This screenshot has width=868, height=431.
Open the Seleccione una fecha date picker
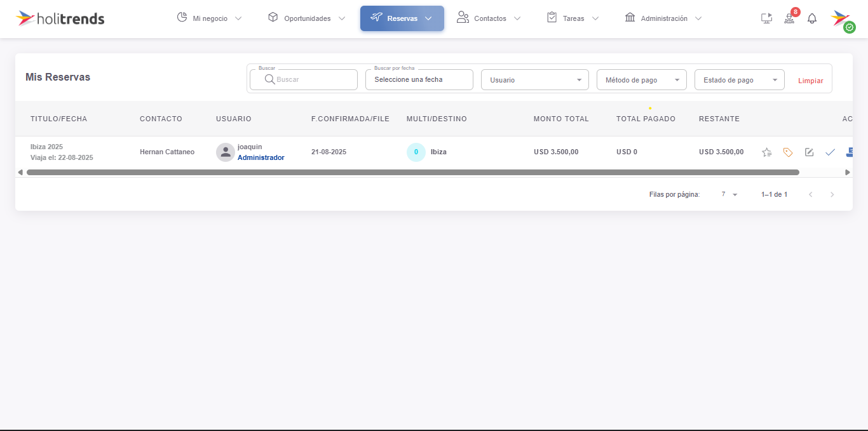coord(419,79)
